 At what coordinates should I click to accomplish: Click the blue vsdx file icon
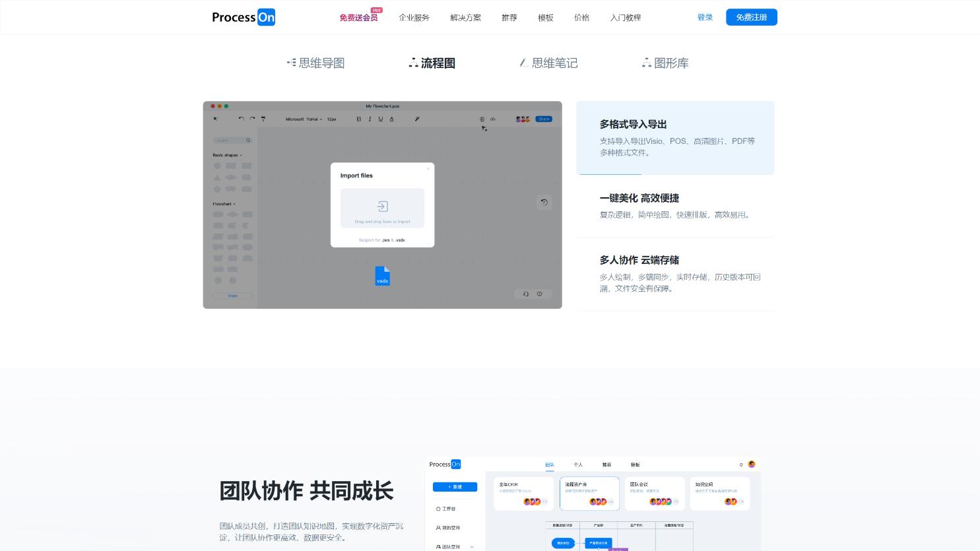tap(383, 276)
